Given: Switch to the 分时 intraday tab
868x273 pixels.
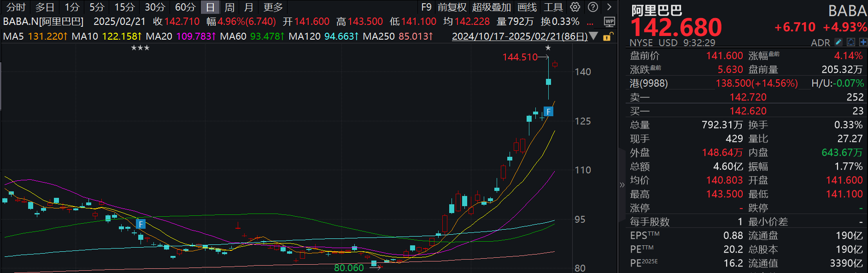Looking at the screenshot, I should pos(16,7).
